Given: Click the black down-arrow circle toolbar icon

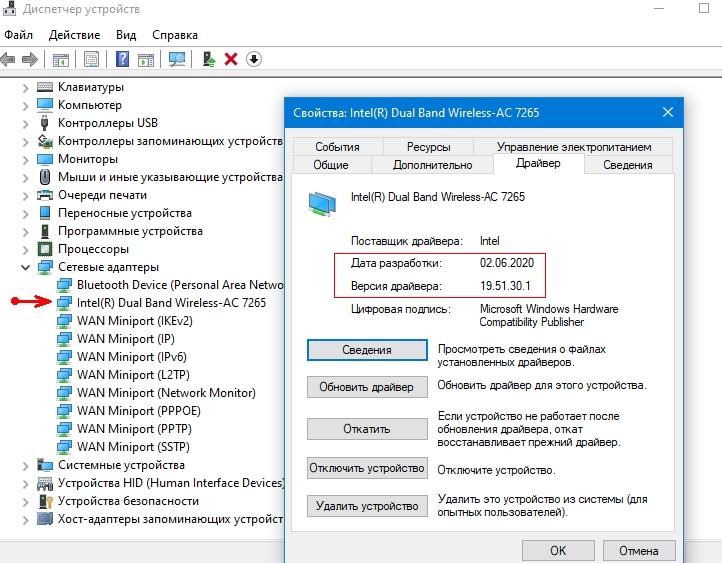Looking at the screenshot, I should (x=254, y=59).
